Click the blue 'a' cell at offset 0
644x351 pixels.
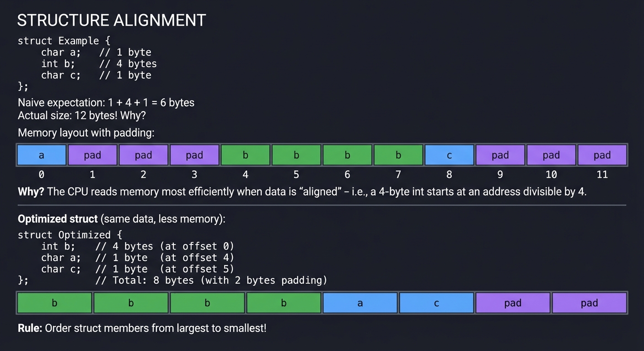click(42, 155)
